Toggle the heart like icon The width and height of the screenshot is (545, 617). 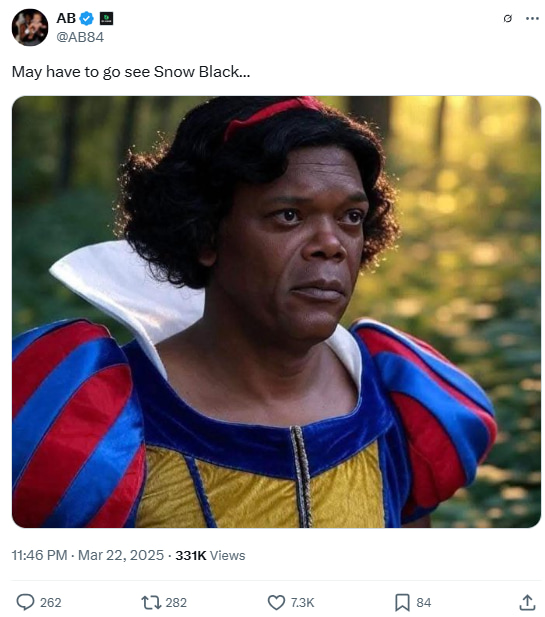coord(276,602)
